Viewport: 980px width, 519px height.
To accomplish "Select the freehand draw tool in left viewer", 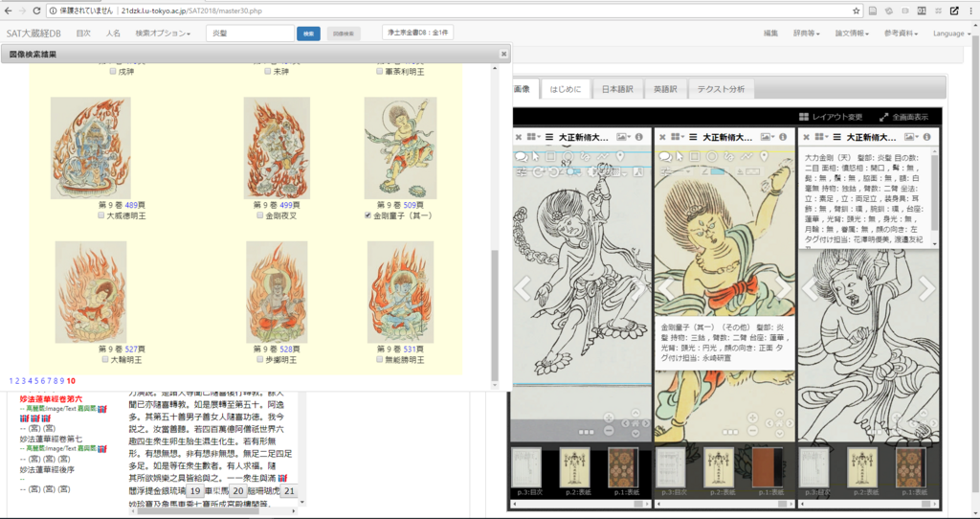I will [x=587, y=156].
